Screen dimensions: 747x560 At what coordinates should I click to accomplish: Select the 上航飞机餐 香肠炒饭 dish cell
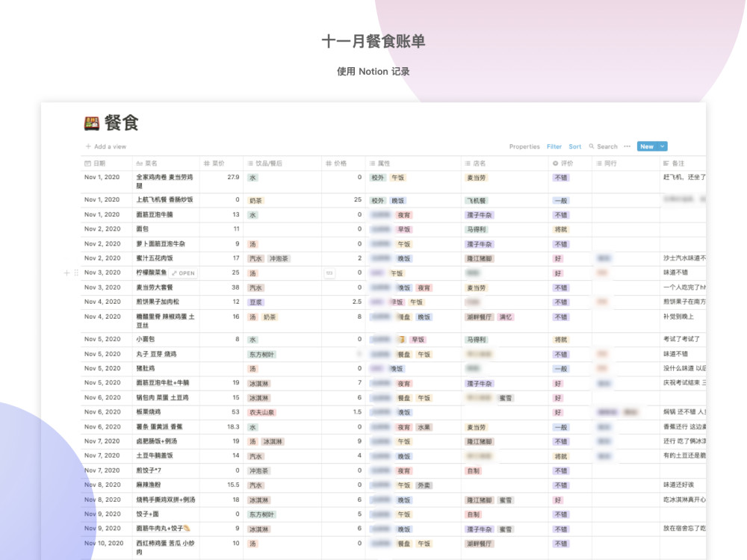pyautogui.click(x=166, y=200)
